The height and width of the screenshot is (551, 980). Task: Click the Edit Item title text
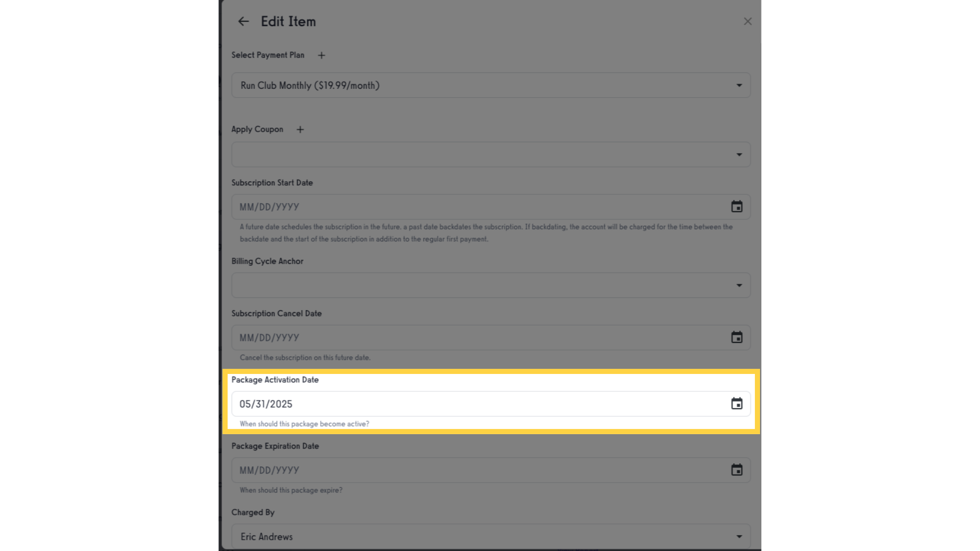[x=288, y=21]
